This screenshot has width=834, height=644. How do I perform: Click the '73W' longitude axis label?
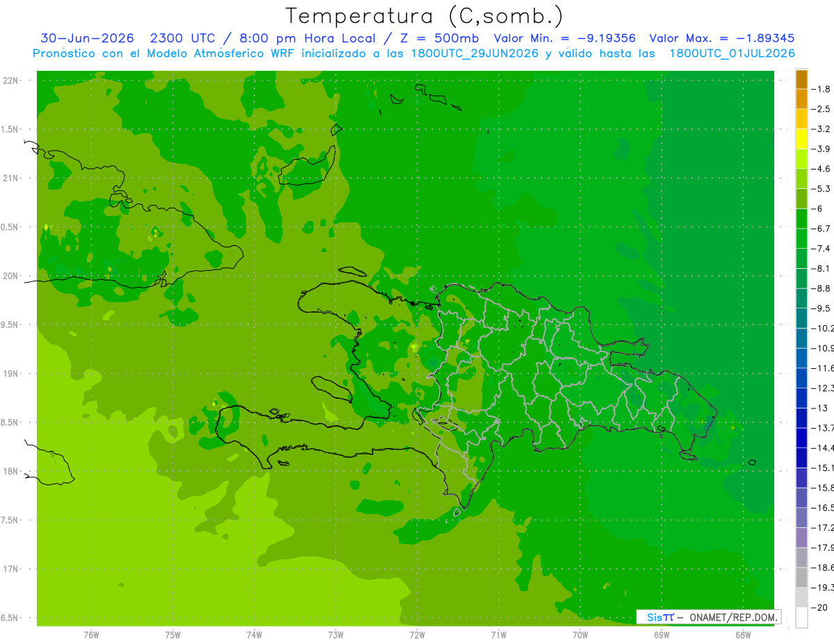pos(336,634)
